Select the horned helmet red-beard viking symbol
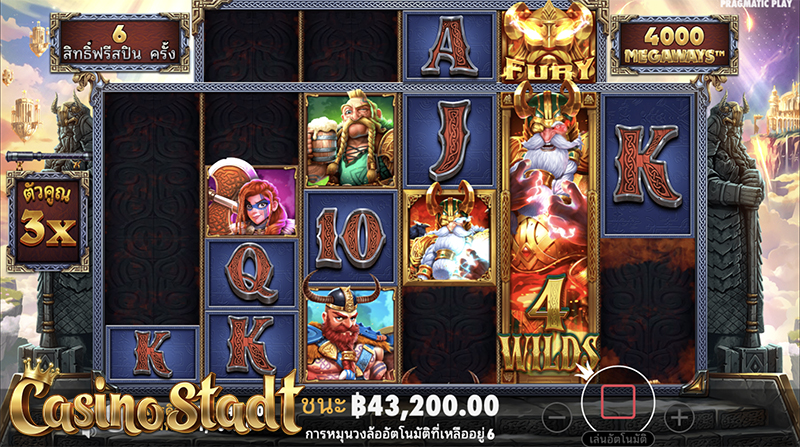 click(350, 332)
